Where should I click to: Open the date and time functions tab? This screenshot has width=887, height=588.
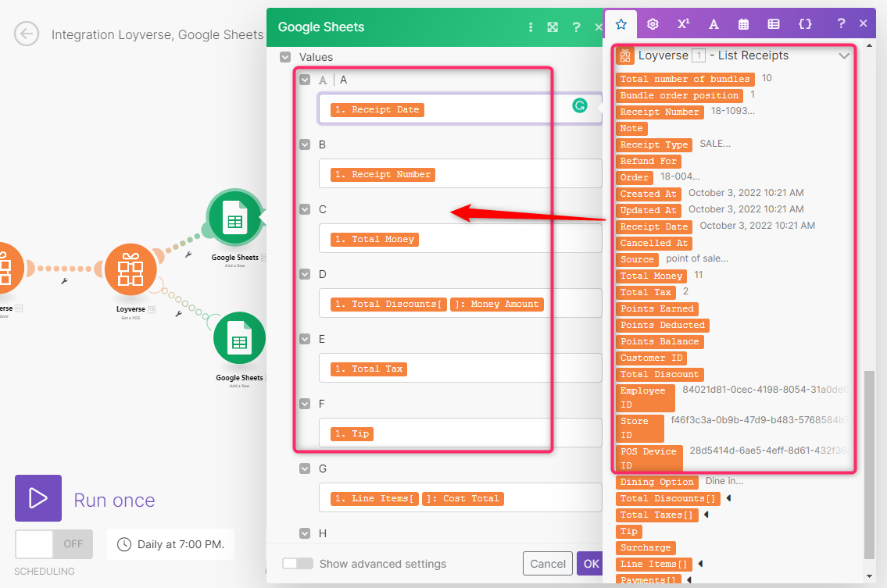743,24
